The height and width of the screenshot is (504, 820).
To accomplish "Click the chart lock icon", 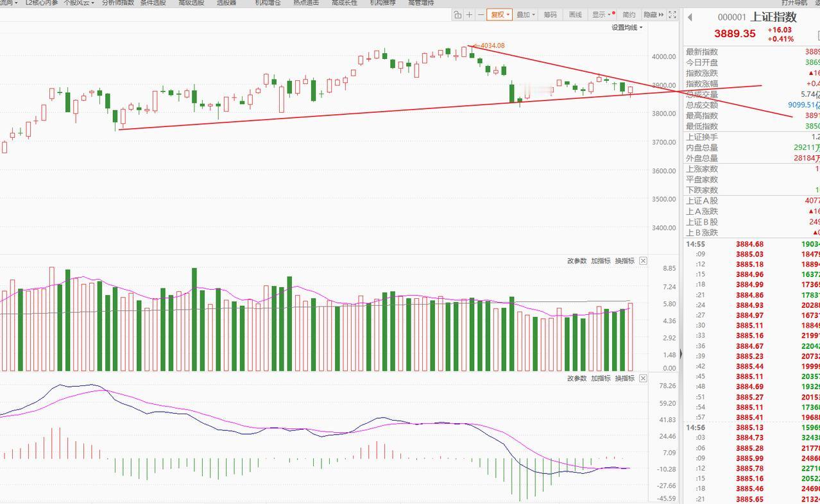I will [x=457, y=15].
